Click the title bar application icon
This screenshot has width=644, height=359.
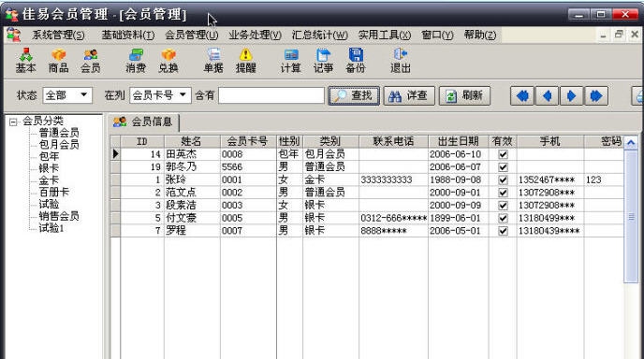coord(12,14)
